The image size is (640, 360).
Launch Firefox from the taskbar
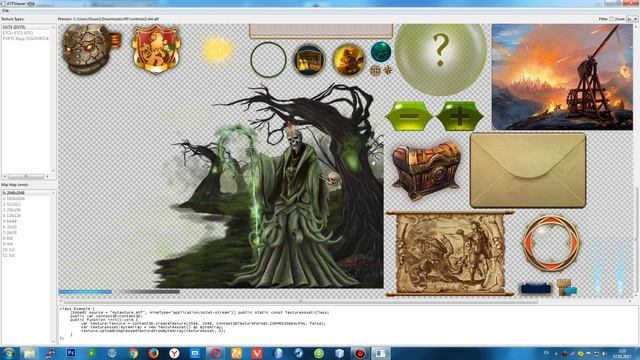coord(153,353)
